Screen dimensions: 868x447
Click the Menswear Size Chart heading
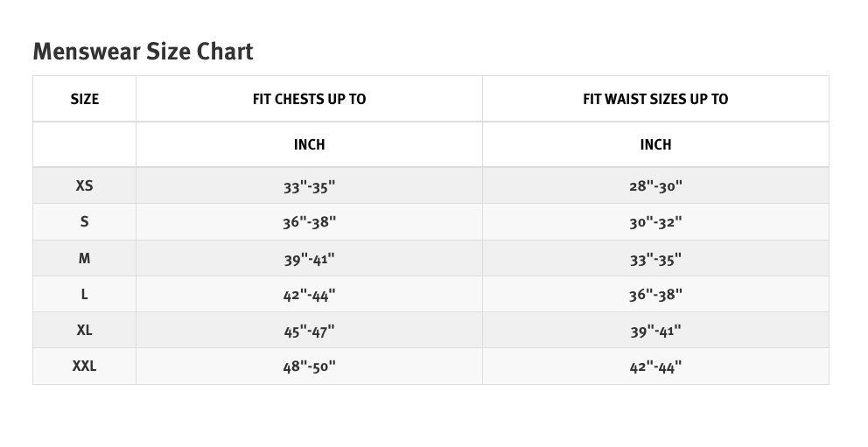[143, 52]
